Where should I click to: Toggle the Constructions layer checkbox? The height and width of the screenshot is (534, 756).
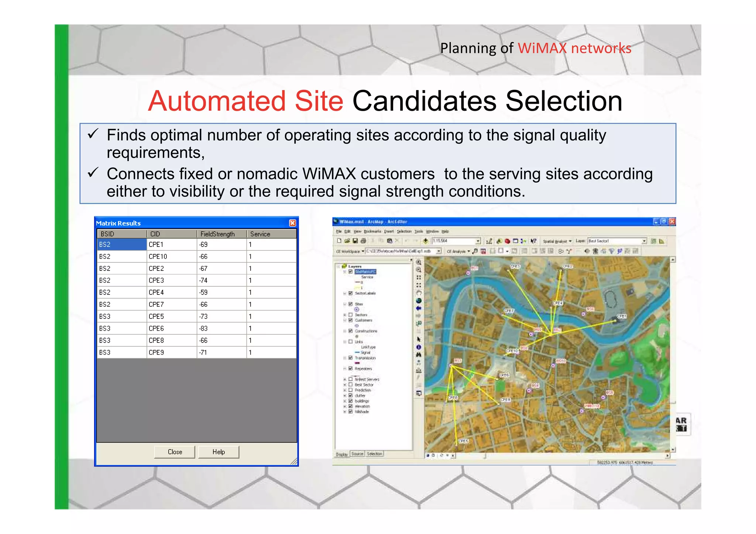(351, 331)
